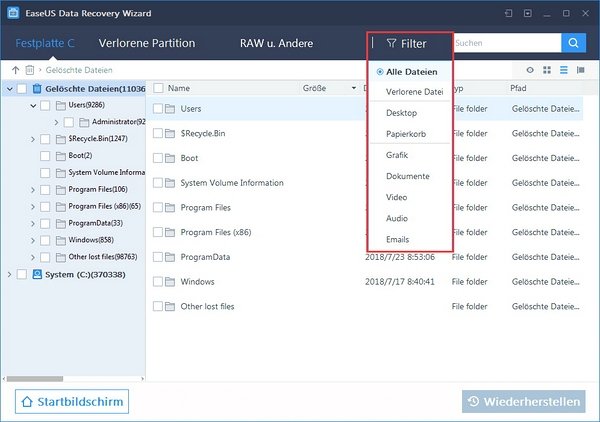Image resolution: width=600 pixels, height=422 pixels.
Task: Check the $Recycle.Bin row checkbox in list
Action: 158,133
